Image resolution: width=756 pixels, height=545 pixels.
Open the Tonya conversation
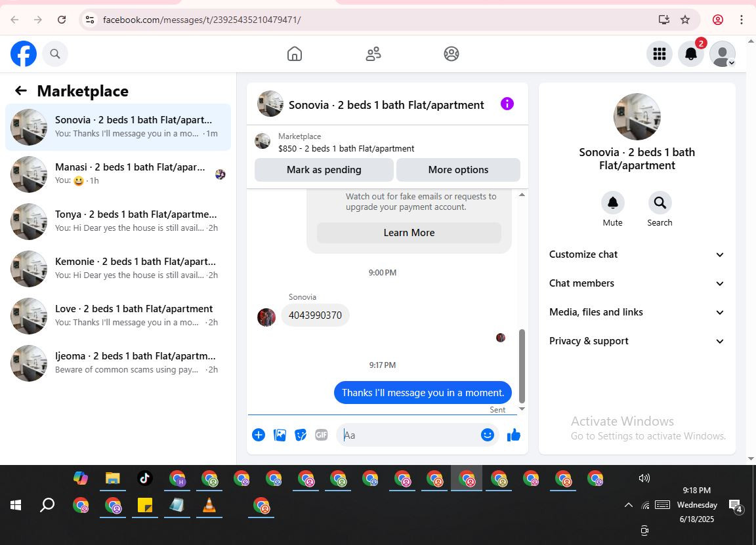tap(118, 221)
